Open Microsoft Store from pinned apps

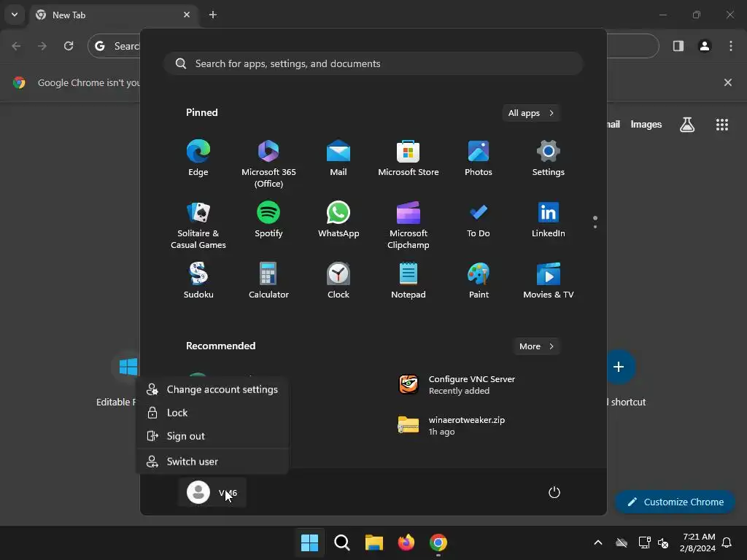click(x=409, y=158)
